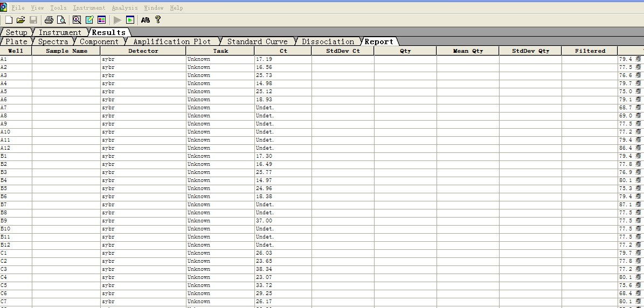Open the File menu
The height and width of the screenshot is (308, 644).
coord(18,8)
